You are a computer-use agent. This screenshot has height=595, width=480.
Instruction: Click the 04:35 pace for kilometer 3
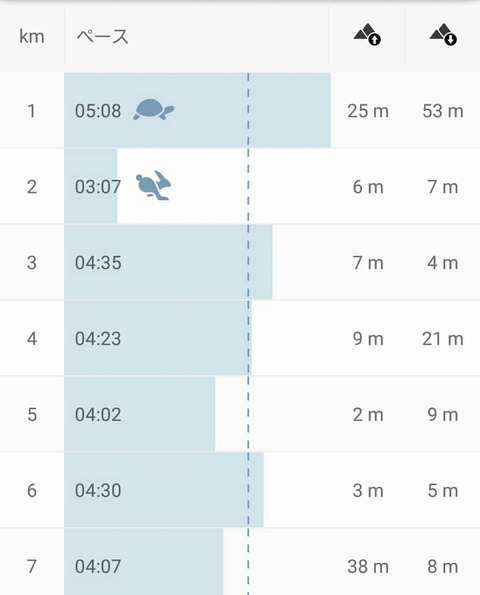click(98, 263)
